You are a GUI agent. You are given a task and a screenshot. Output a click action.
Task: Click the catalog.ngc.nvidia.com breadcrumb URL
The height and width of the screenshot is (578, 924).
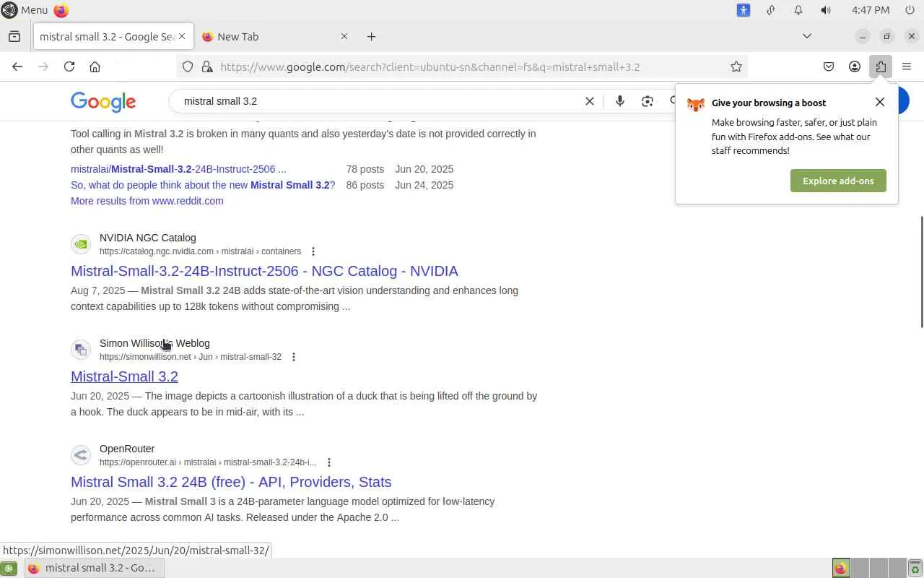coord(200,251)
